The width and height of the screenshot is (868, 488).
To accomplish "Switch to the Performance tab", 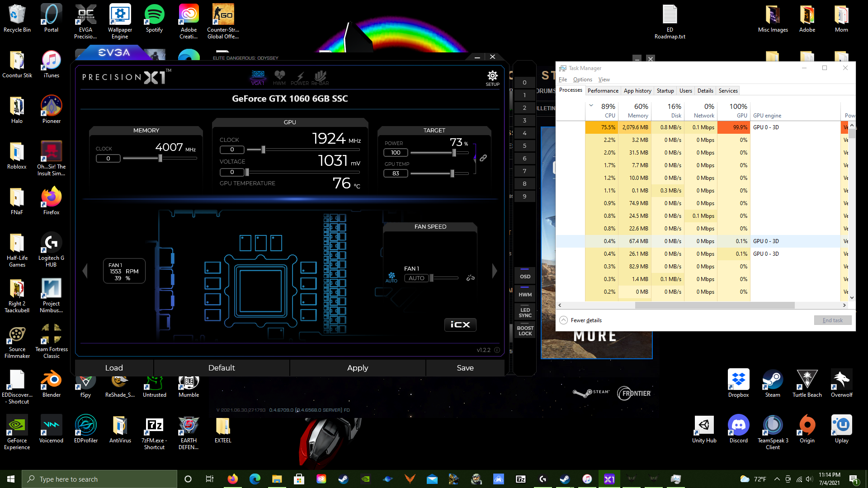I will [603, 91].
